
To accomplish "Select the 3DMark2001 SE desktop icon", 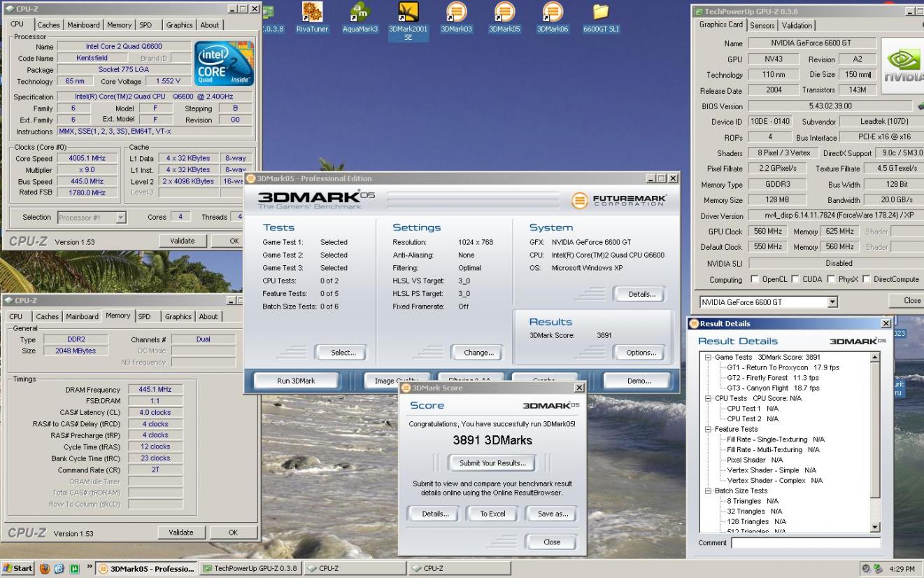I will [408, 20].
